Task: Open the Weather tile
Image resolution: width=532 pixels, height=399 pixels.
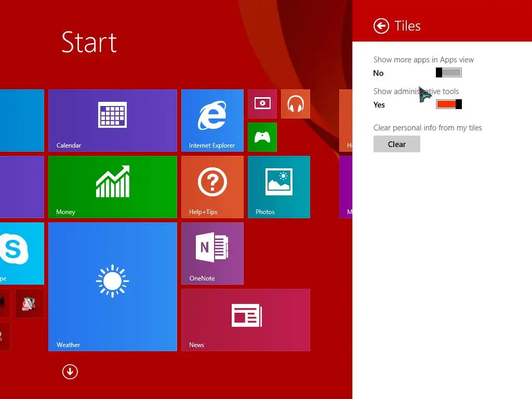Action: (113, 287)
